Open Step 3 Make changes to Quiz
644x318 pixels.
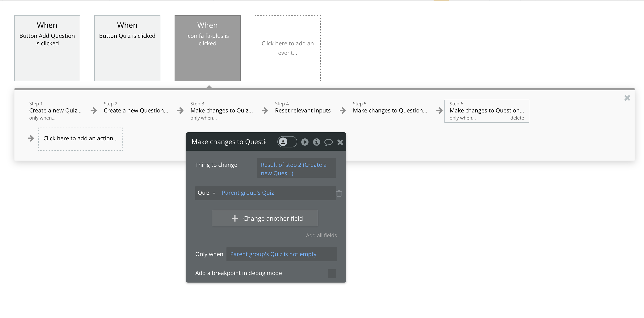[222, 110]
